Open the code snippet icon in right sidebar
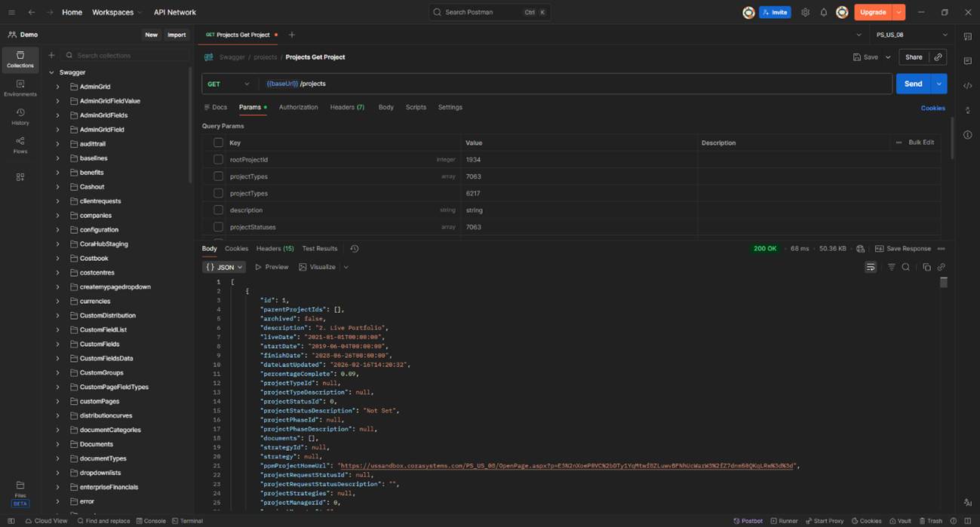This screenshot has height=527, width=980. [x=967, y=86]
